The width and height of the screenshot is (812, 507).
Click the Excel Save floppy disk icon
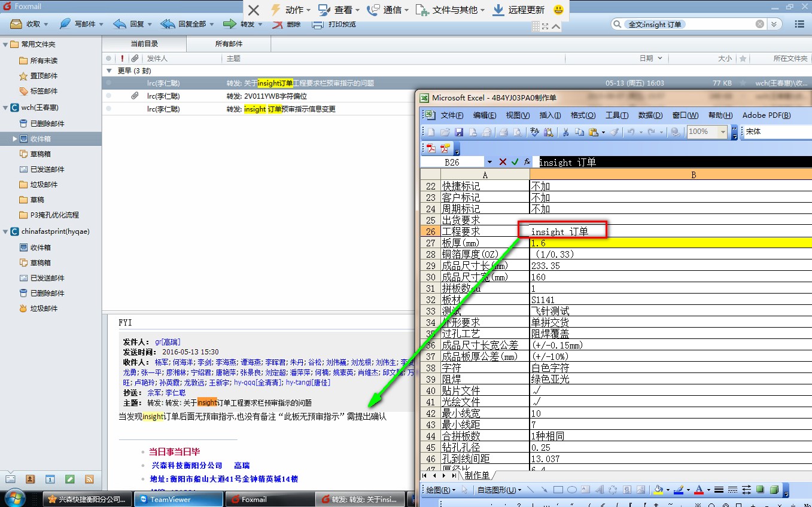point(459,132)
